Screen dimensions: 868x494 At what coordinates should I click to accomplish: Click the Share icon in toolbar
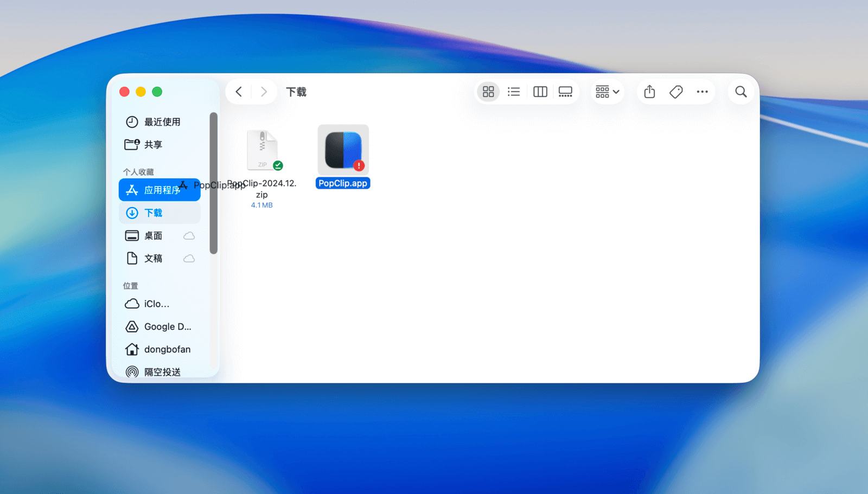649,92
